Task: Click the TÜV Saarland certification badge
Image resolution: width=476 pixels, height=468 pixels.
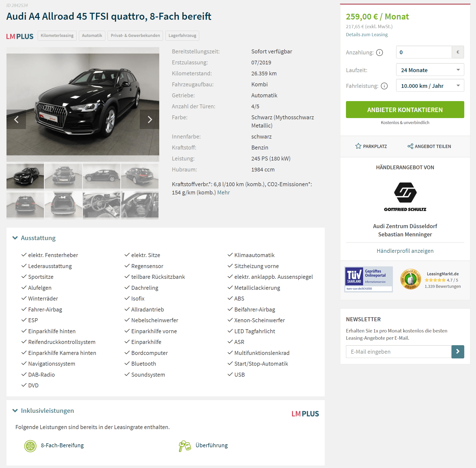Action: click(368, 279)
